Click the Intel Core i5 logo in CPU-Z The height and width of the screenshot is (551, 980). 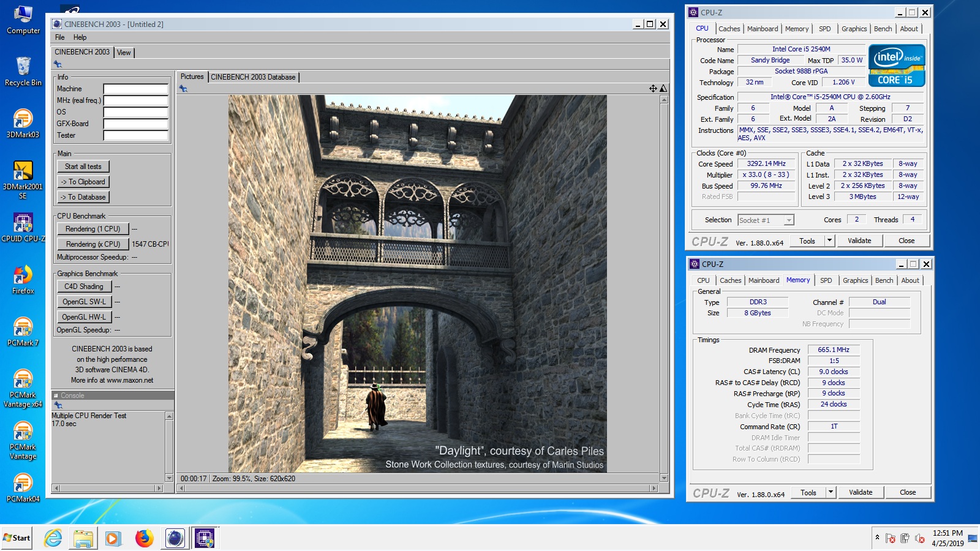click(x=897, y=66)
